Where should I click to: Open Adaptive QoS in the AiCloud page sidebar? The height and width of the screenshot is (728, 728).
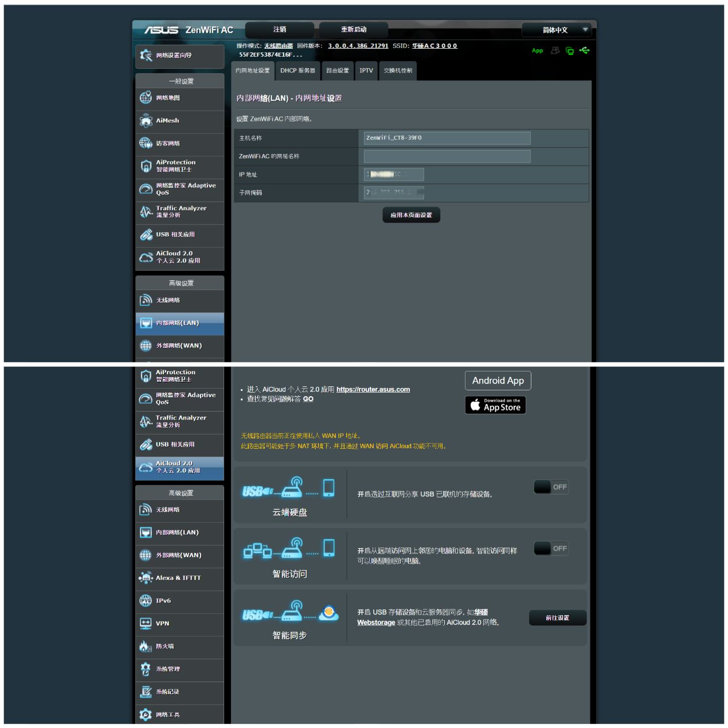point(180,398)
